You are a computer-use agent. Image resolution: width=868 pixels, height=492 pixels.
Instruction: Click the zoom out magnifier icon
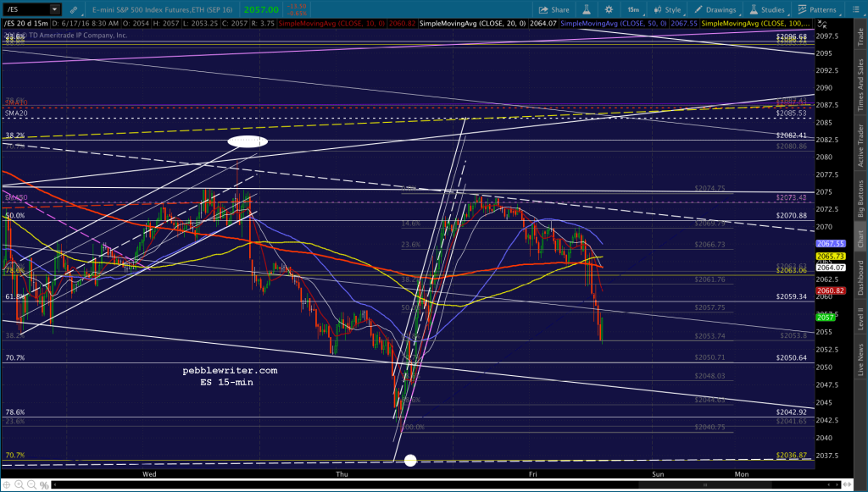pyautogui.click(x=31, y=485)
